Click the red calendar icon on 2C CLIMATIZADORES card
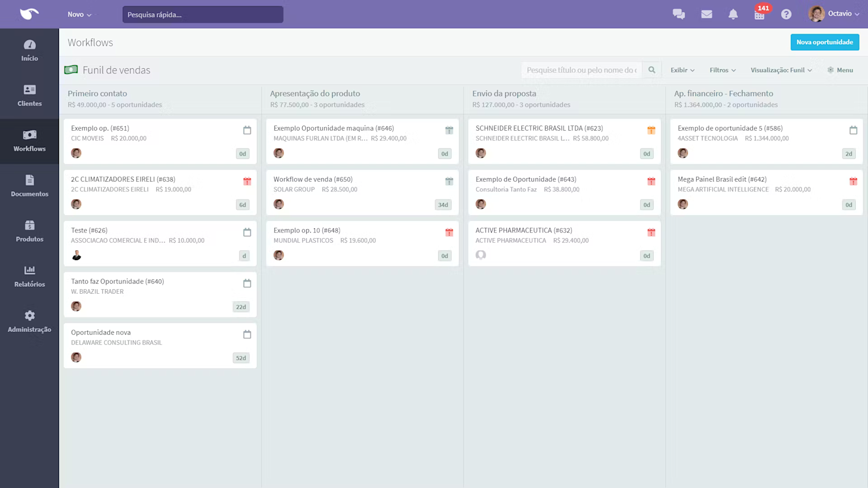This screenshot has height=488, width=868. click(x=247, y=181)
